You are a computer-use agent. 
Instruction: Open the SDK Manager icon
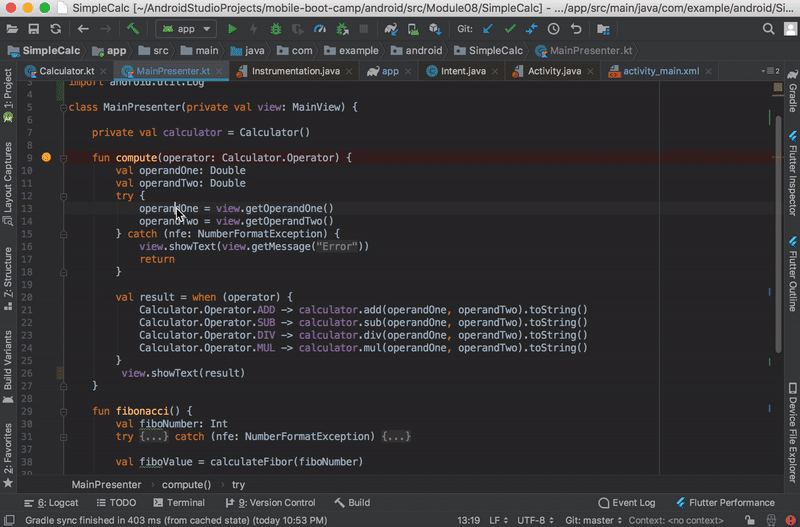(435, 29)
